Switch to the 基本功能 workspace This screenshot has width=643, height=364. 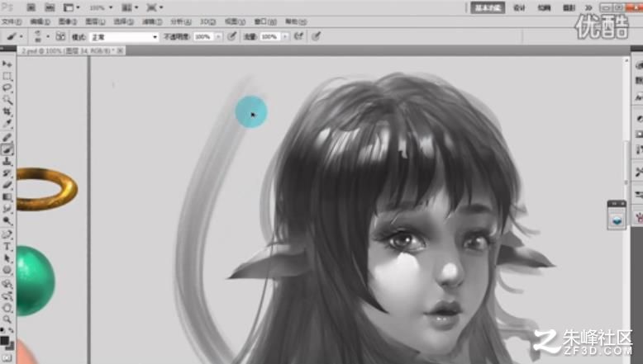pos(488,7)
